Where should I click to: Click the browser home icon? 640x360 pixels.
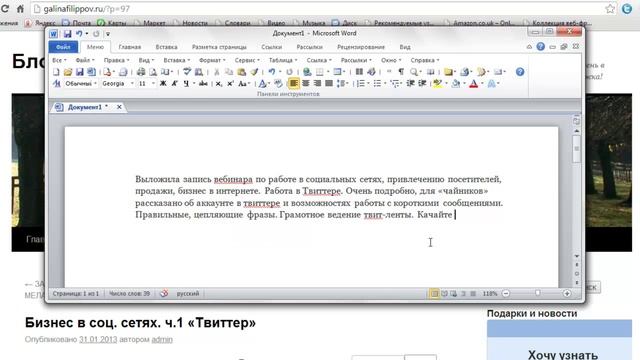click(x=20, y=9)
